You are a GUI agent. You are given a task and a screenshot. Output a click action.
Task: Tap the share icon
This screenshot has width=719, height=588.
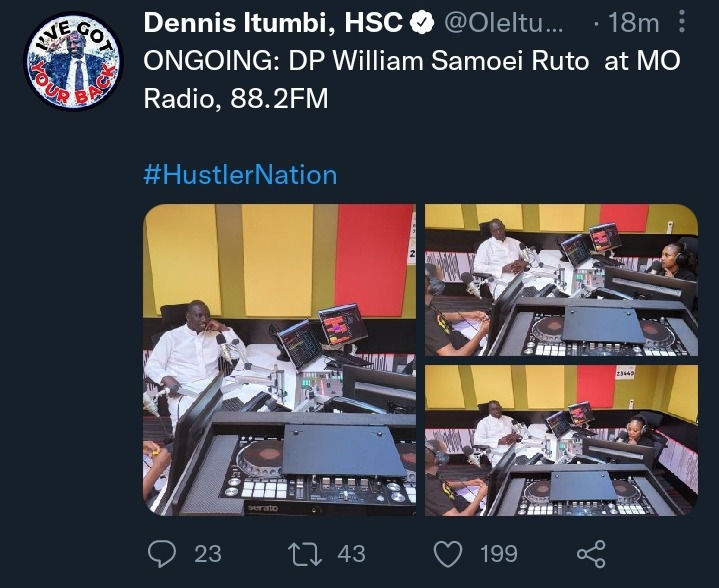click(x=591, y=554)
